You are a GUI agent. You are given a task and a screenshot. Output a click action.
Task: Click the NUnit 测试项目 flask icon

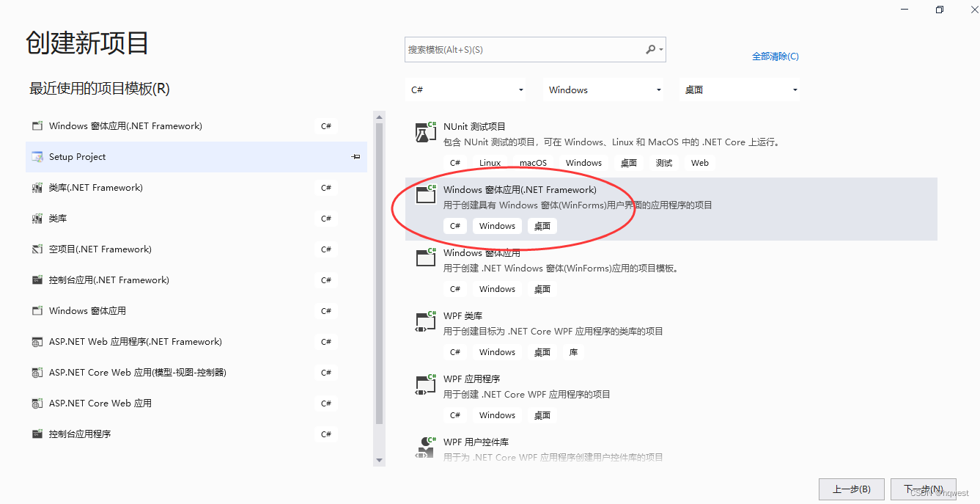pos(425,132)
